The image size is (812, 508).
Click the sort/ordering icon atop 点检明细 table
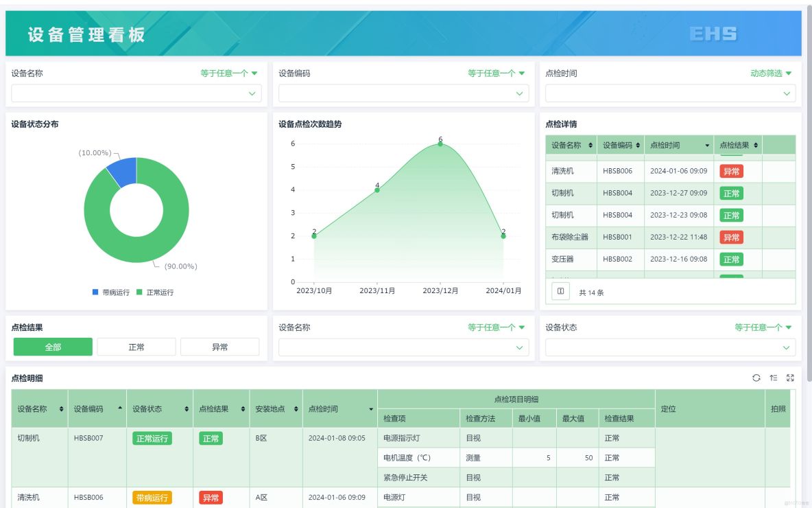774,378
